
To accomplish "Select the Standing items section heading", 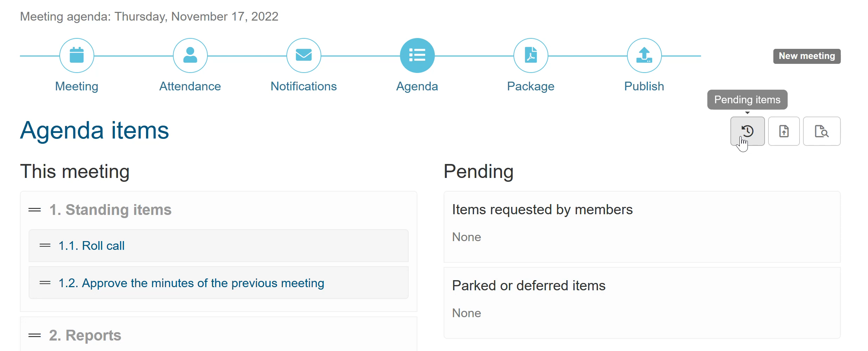I will coord(110,210).
